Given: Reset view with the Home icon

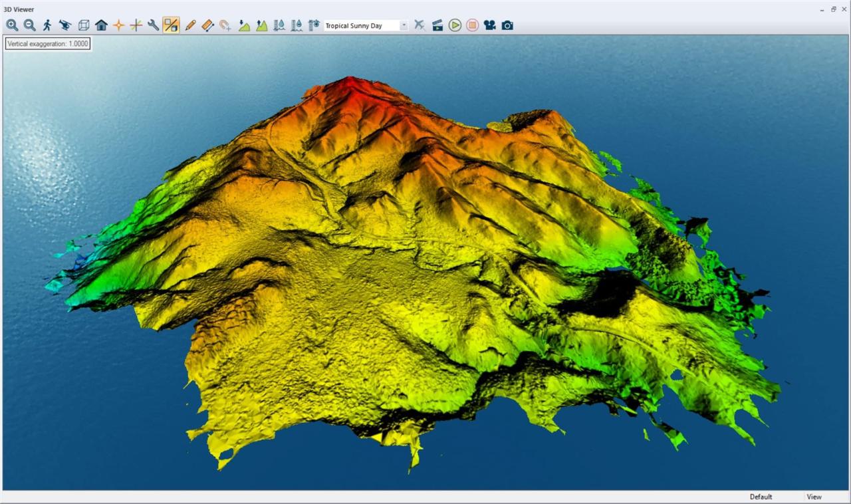Looking at the screenshot, I should pyautogui.click(x=101, y=25).
